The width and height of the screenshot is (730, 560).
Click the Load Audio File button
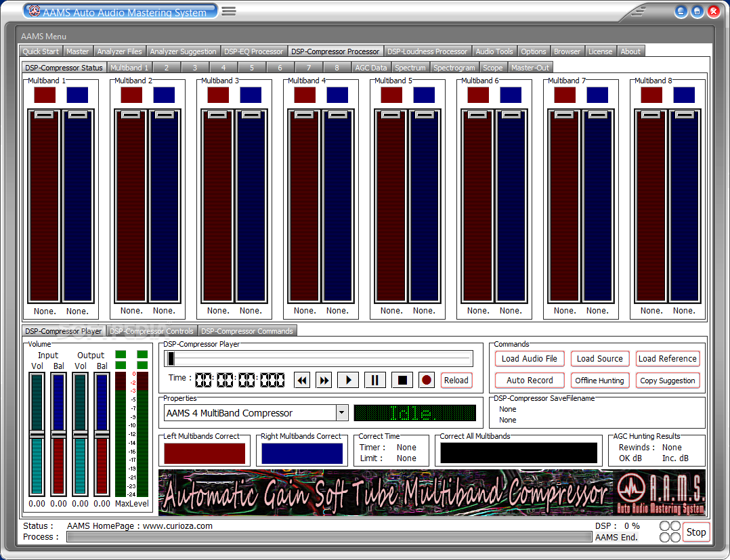click(530, 358)
